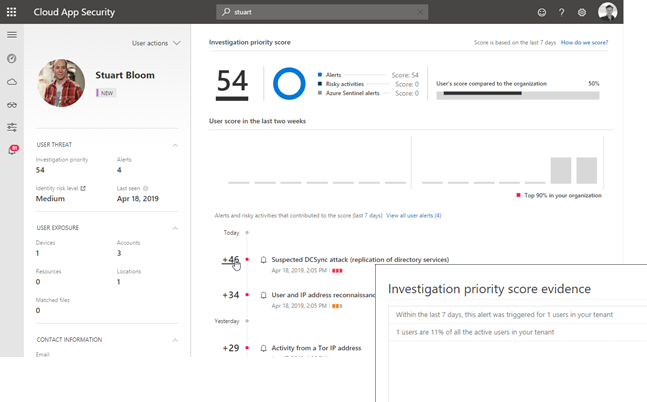
Task: Expand the User actions dropdown
Action: (156, 43)
